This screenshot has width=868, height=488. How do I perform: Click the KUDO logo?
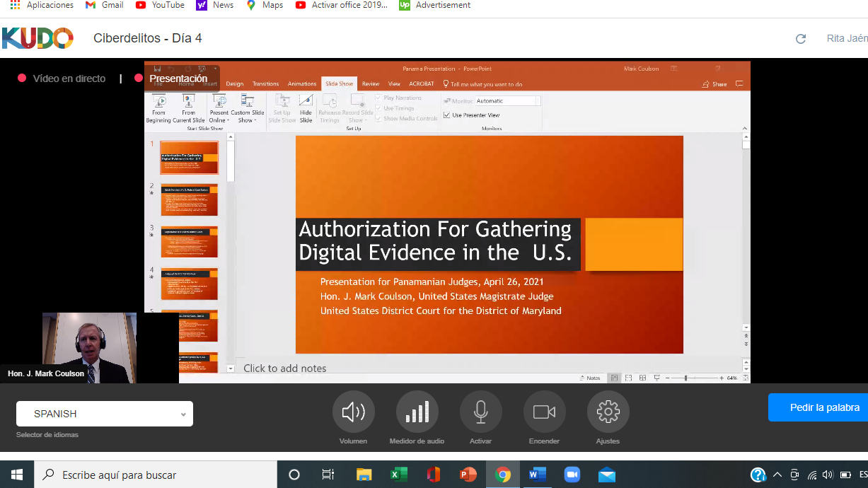pyautogui.click(x=37, y=38)
